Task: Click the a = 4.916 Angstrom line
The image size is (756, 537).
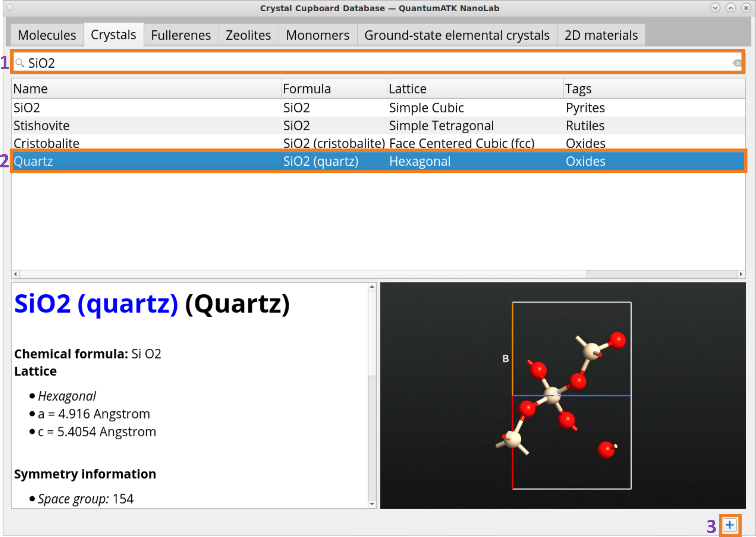Action: [94, 414]
